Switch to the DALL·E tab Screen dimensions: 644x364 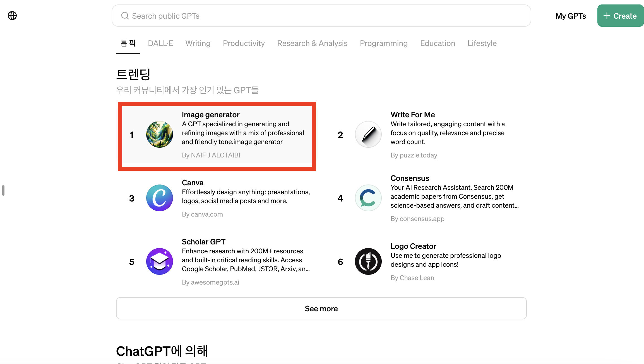click(x=160, y=43)
